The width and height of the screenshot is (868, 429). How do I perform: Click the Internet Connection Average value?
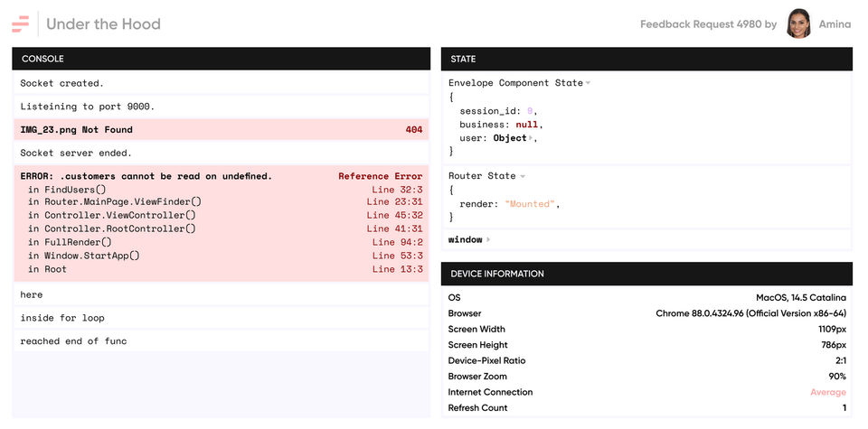[828, 393]
